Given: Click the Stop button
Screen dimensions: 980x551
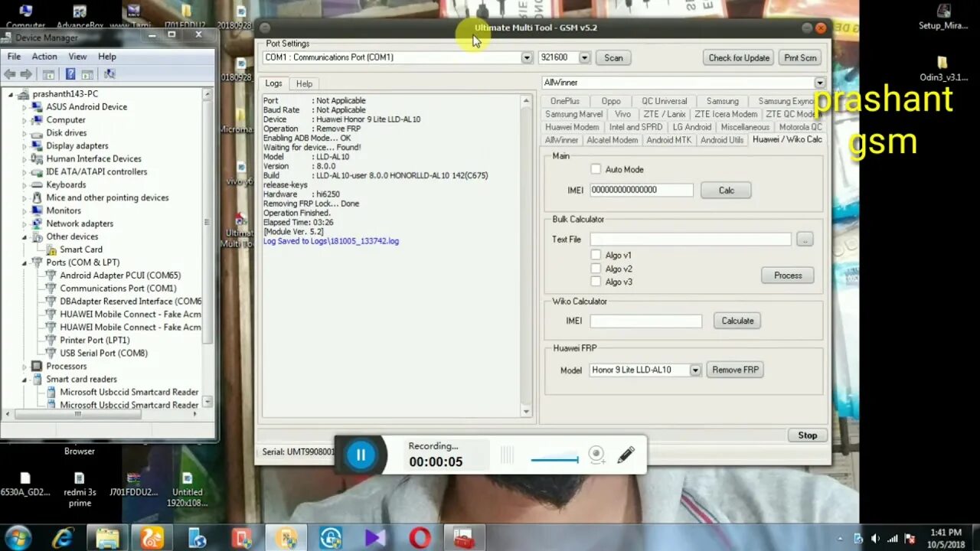Looking at the screenshot, I should click(x=808, y=435).
